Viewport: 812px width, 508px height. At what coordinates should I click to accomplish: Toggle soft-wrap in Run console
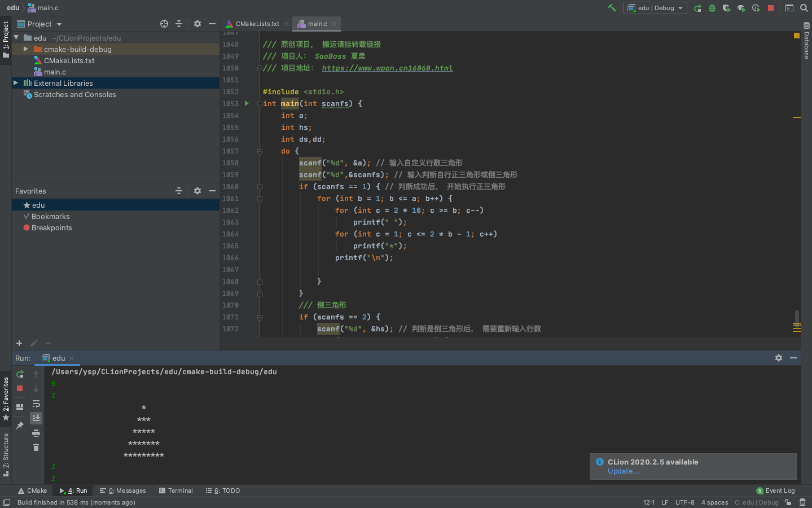[x=36, y=404]
